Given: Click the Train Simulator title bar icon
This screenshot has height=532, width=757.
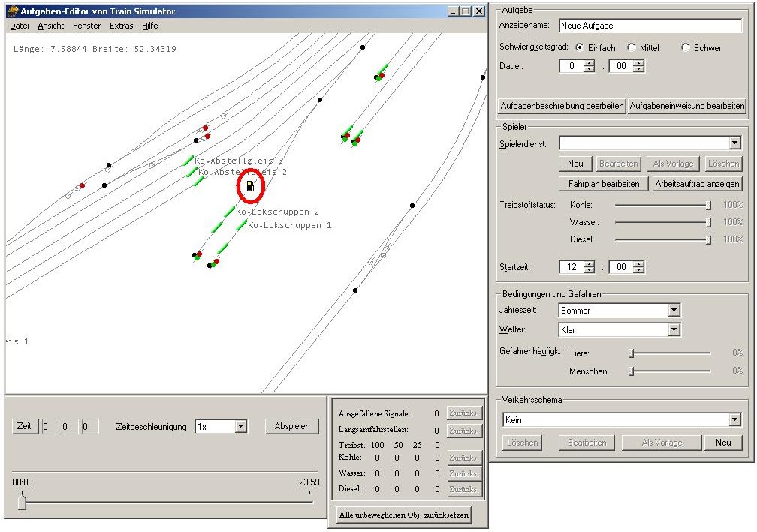Looking at the screenshot, I should (12, 11).
